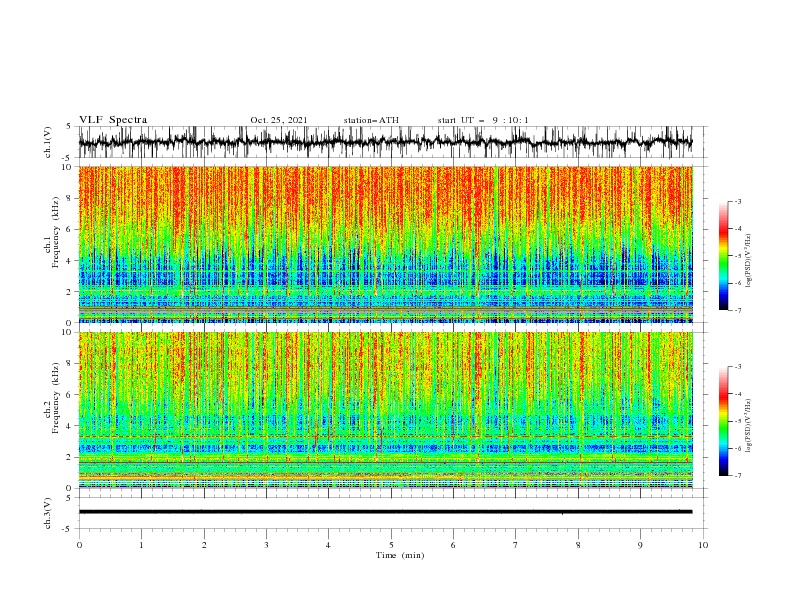Viewport: 792px width, 612px height.
Task: Click the "6" kHz tick on ch.2 frequency axis
Action: click(69, 395)
